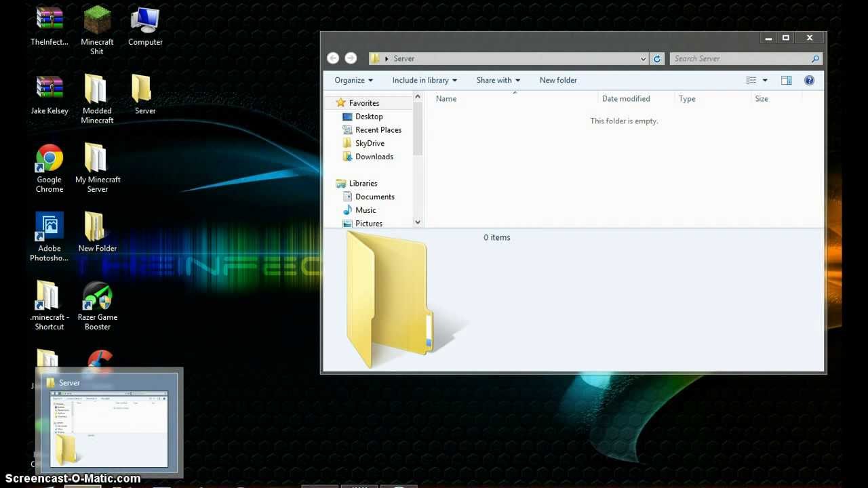Open .minecraft - Shortcut on desktop

[x=50, y=306]
